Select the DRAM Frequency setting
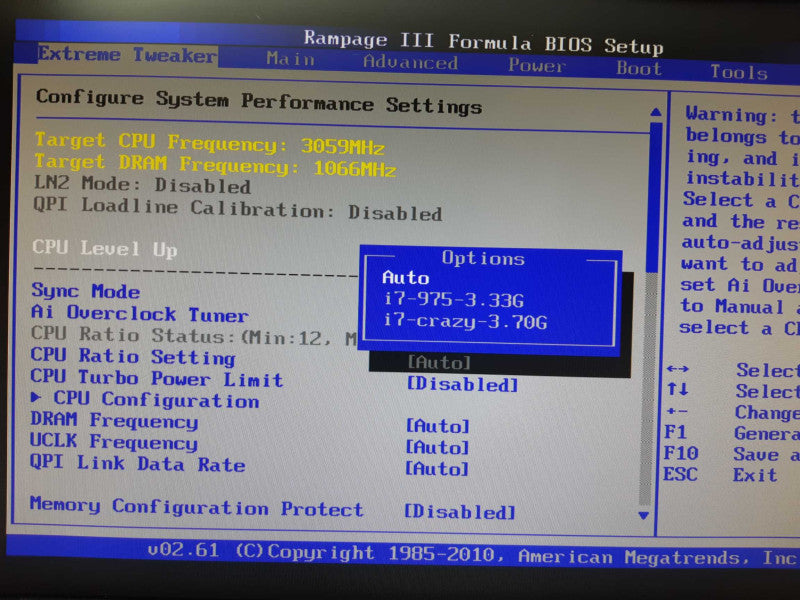 coord(114,421)
